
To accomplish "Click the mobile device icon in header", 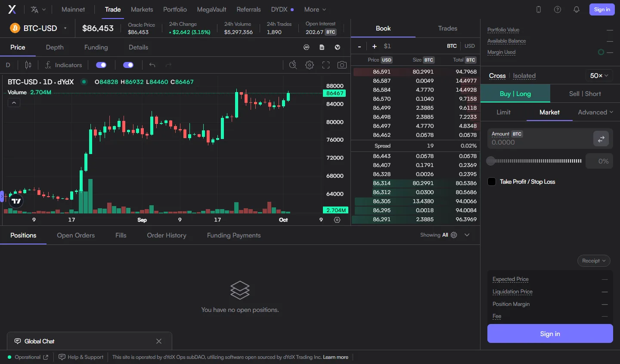I will 538,9.
